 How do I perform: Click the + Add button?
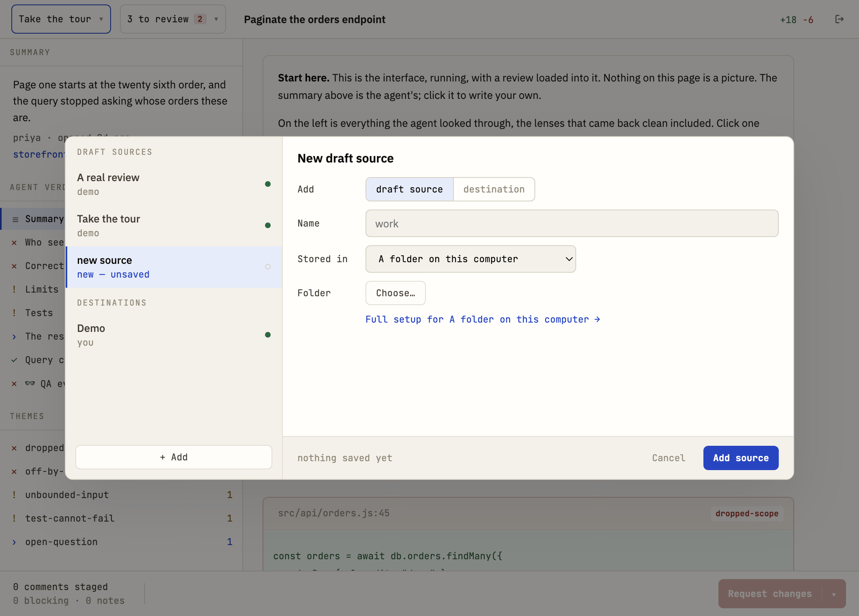174,457
